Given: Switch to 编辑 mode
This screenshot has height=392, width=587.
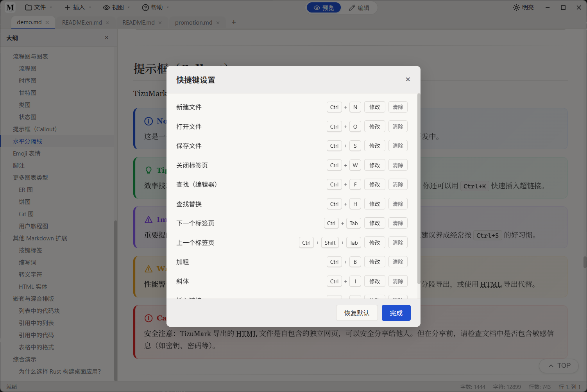Looking at the screenshot, I should 359,8.
